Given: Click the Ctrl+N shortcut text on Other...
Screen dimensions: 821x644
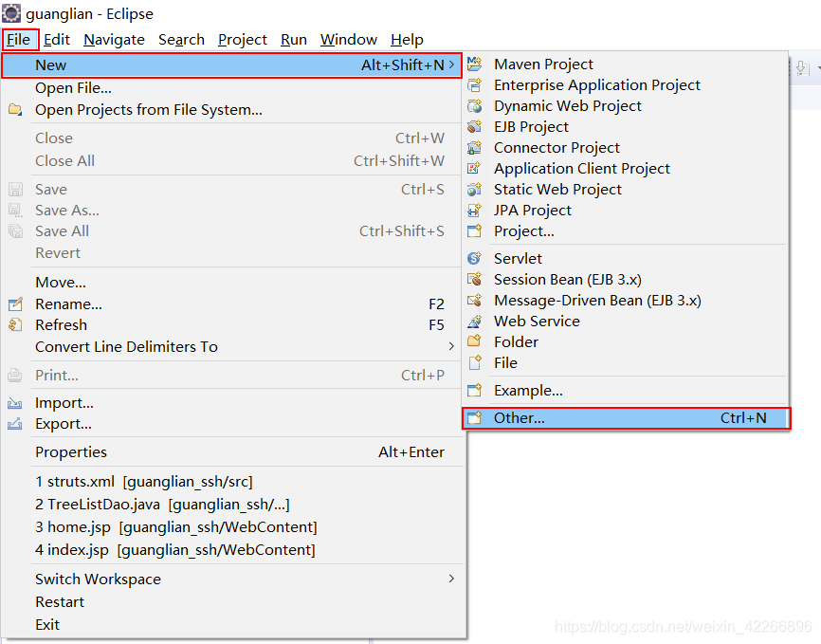Looking at the screenshot, I should 743,417.
